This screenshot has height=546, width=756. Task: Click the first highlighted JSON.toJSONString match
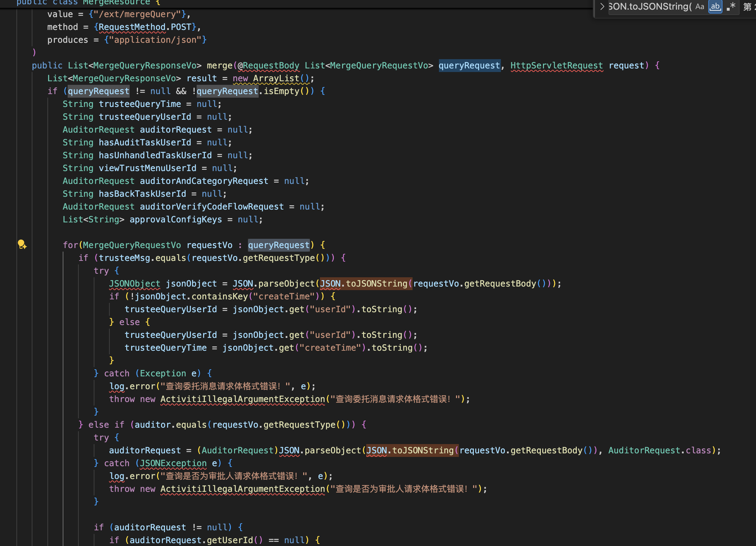pyautogui.click(x=366, y=284)
